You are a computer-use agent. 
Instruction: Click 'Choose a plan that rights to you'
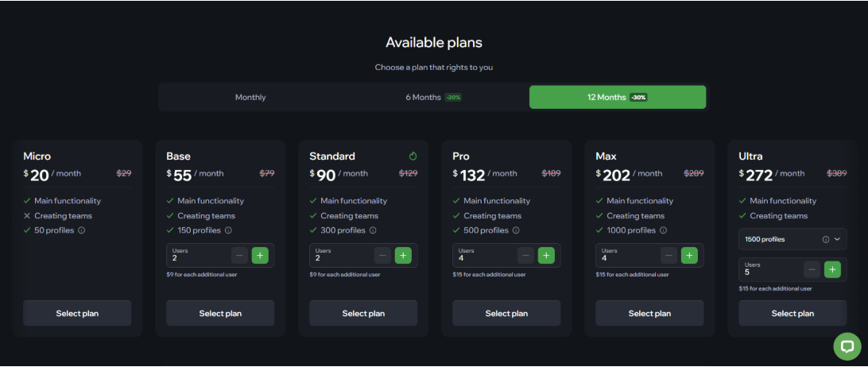[434, 68]
